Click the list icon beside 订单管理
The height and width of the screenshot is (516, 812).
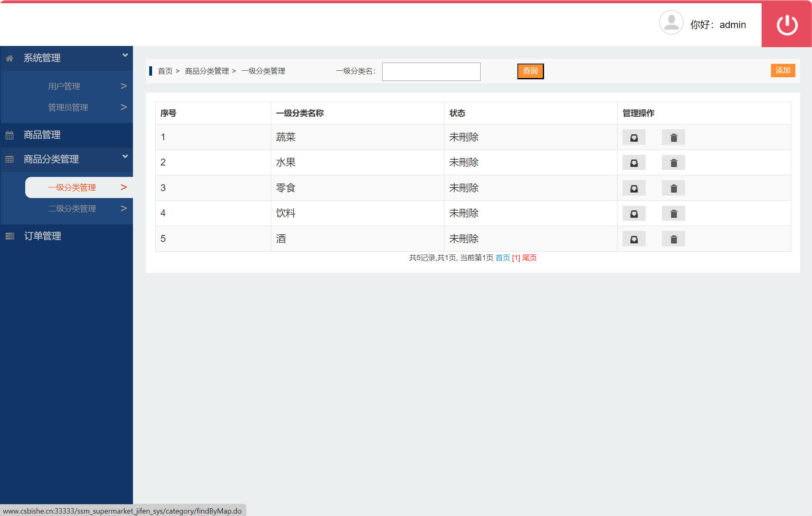pos(9,236)
